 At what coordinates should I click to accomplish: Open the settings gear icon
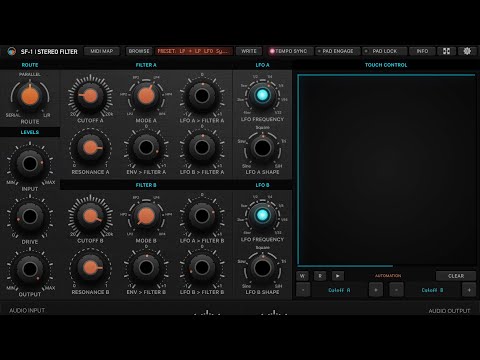(x=467, y=51)
